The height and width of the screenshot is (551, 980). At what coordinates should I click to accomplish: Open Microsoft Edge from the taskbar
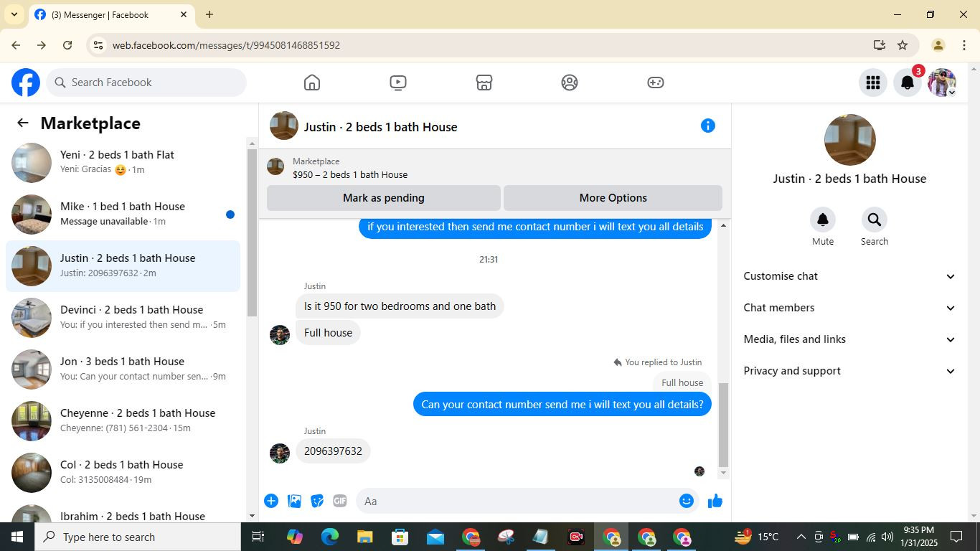tap(329, 537)
